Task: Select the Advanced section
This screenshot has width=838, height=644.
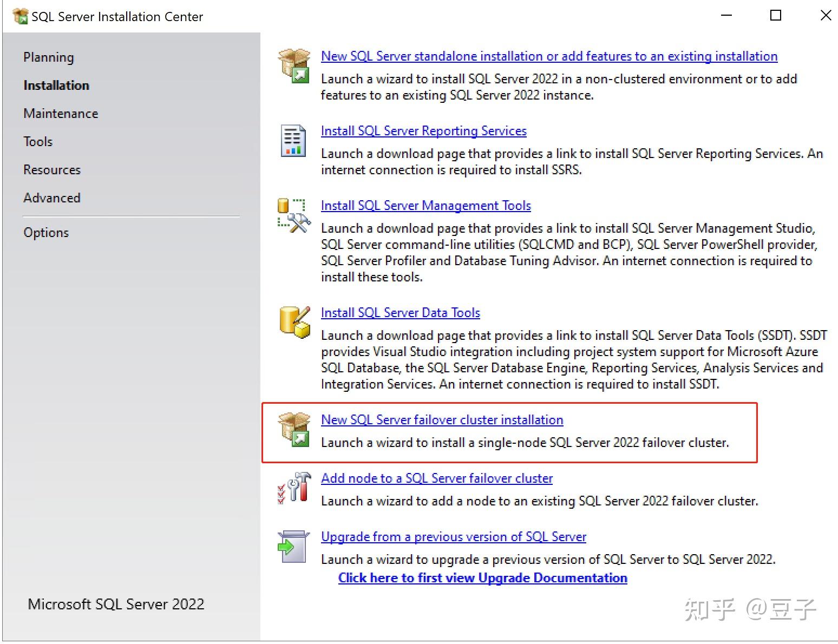Action: [x=52, y=198]
